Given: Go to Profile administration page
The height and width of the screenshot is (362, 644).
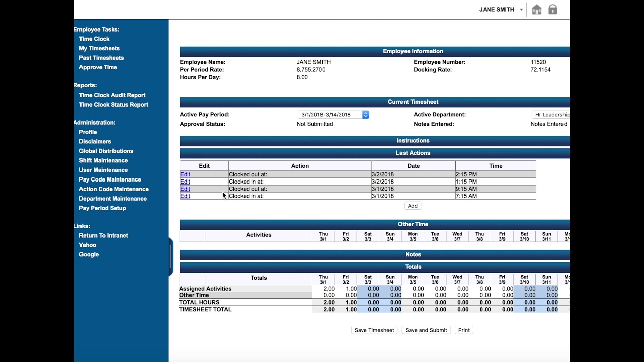Looking at the screenshot, I should [88, 132].
